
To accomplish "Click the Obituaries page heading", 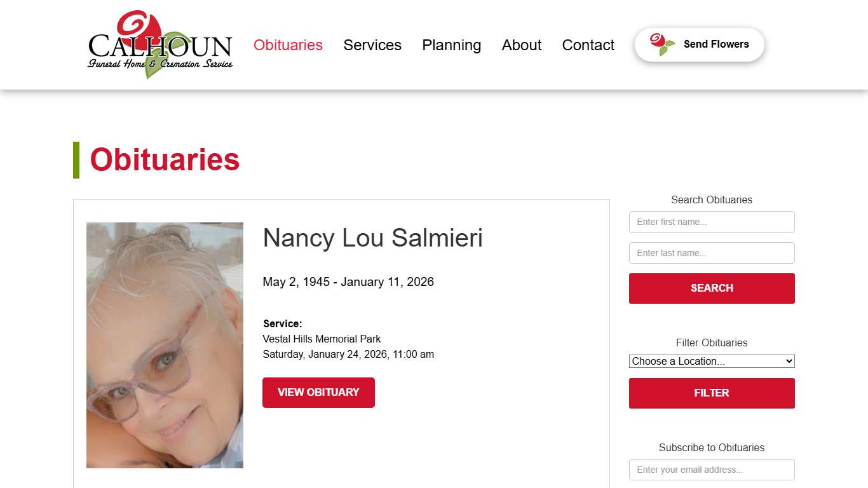I will tap(165, 159).
